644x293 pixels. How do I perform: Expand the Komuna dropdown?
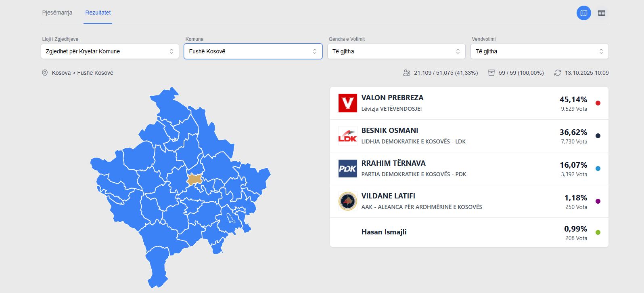click(253, 51)
